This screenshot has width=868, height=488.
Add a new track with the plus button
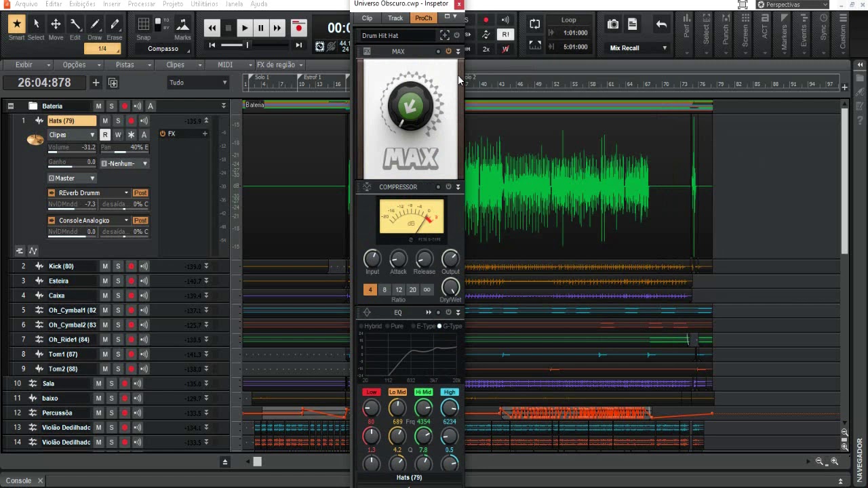[96, 83]
